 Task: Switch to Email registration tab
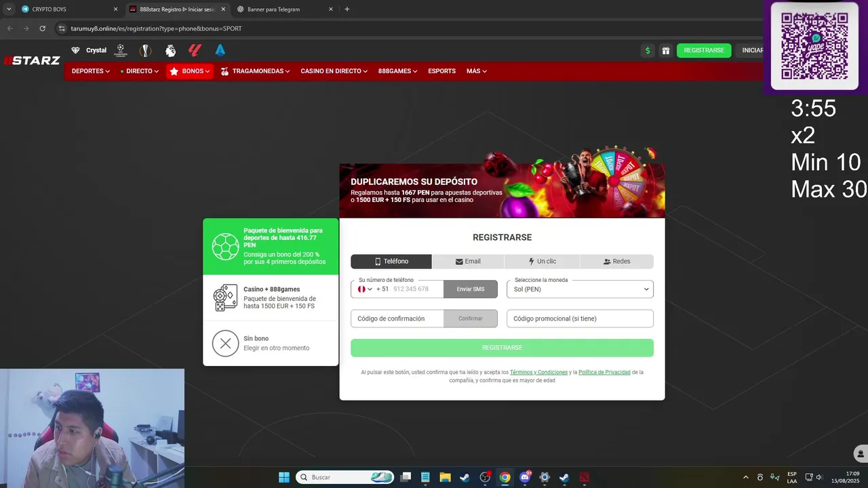(468, 262)
